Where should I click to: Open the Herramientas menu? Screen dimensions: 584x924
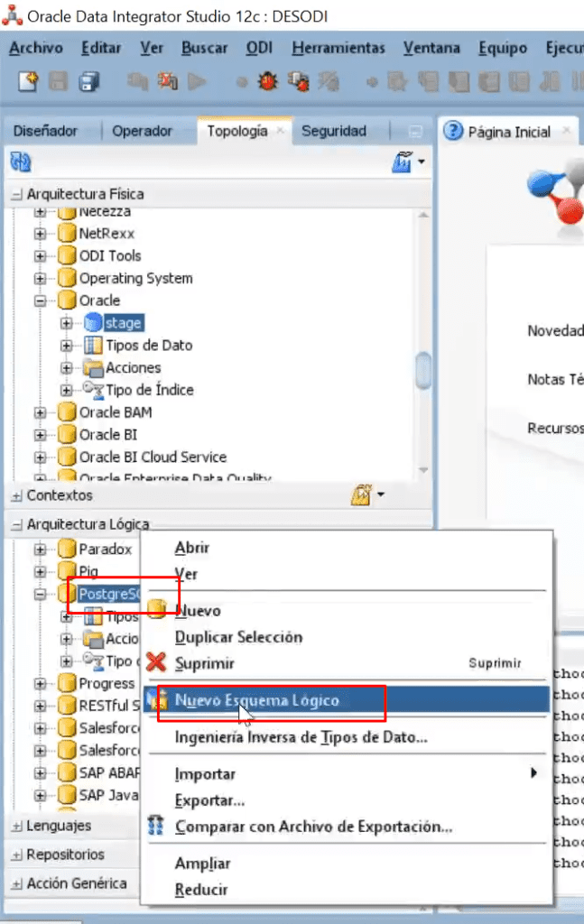click(x=338, y=48)
